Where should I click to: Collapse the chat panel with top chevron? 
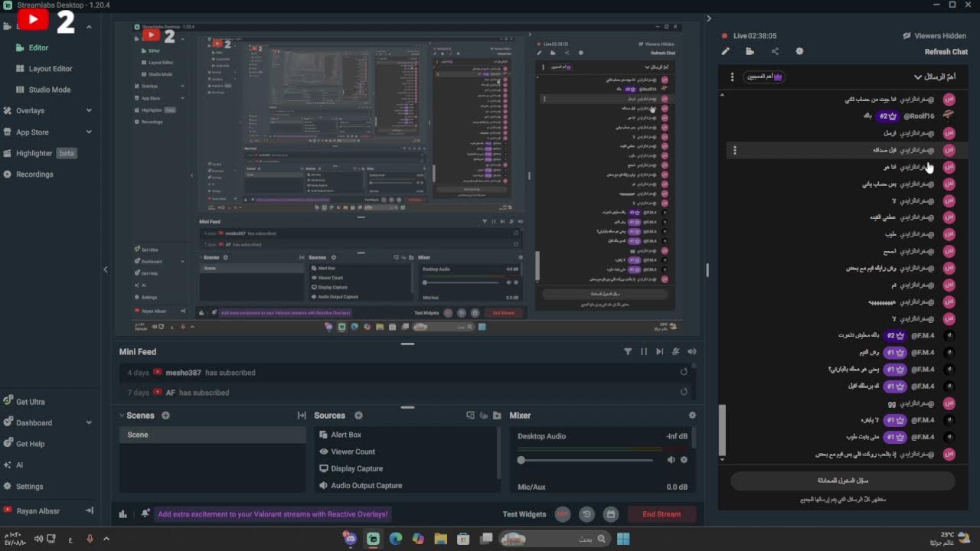point(709,18)
